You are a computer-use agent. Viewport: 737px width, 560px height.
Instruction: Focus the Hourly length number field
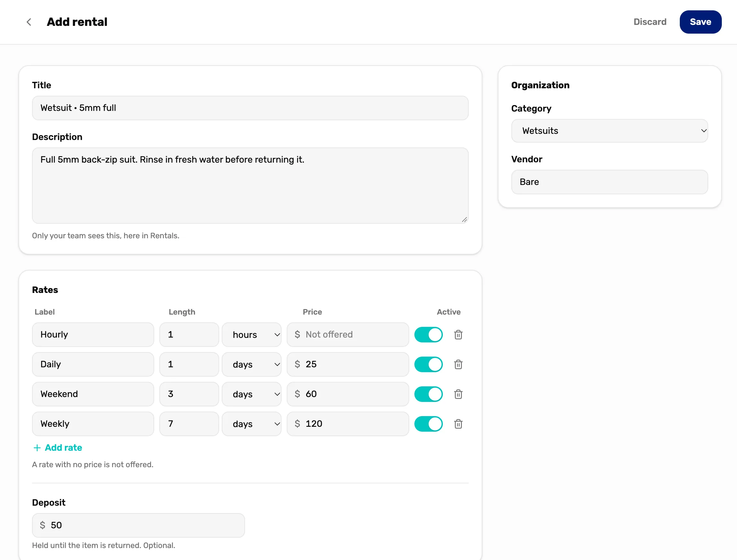point(189,335)
